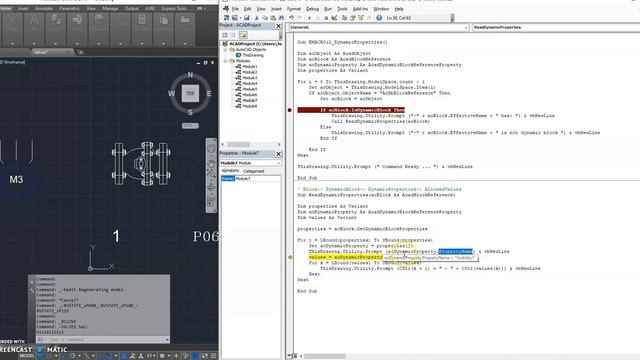Click the Properties Window toolbar icon

(x=352, y=18)
